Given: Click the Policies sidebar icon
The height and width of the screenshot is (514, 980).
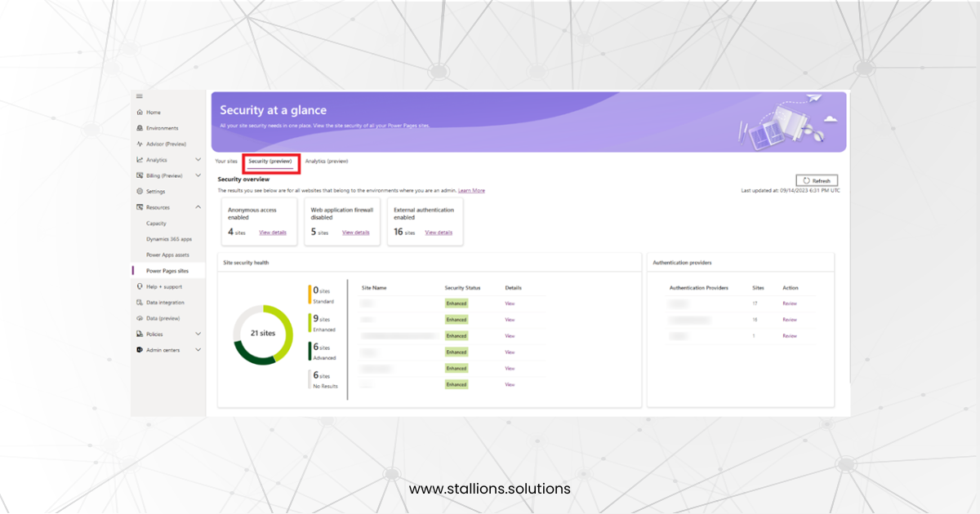Looking at the screenshot, I should pos(140,334).
